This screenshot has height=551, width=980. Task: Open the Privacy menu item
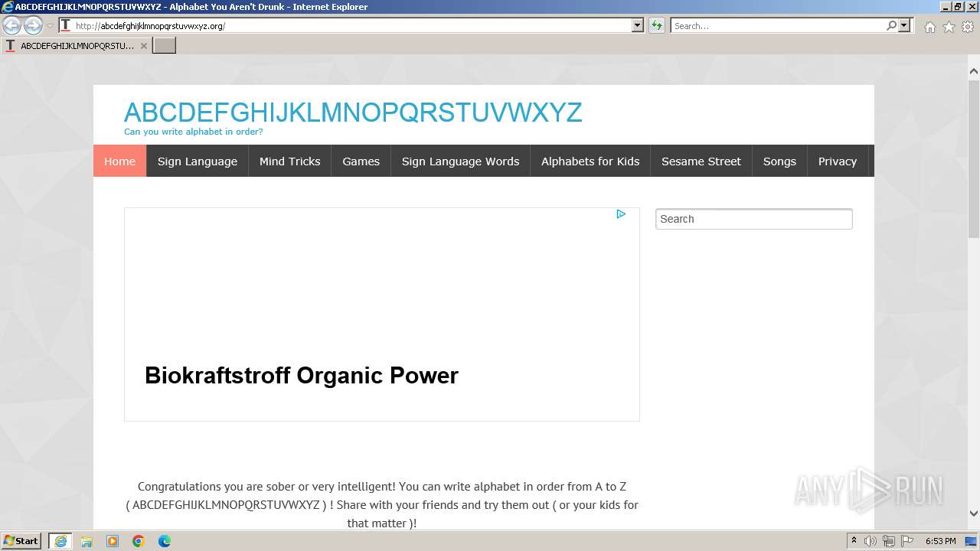pyautogui.click(x=837, y=161)
